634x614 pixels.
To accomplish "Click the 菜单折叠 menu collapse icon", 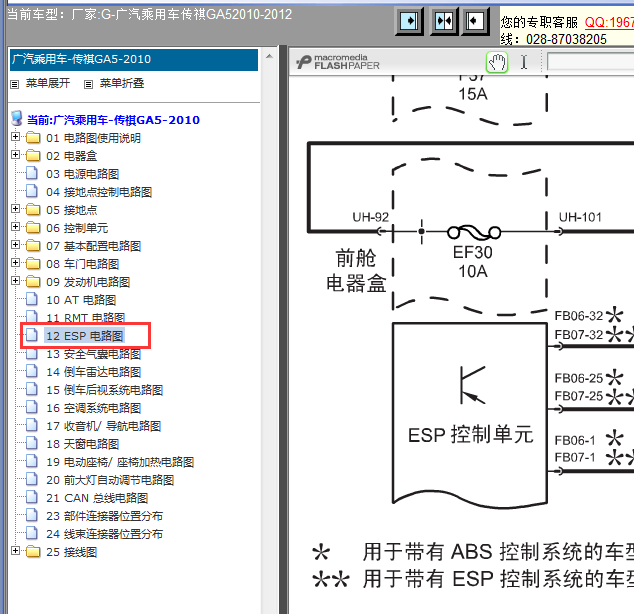I will point(88,84).
